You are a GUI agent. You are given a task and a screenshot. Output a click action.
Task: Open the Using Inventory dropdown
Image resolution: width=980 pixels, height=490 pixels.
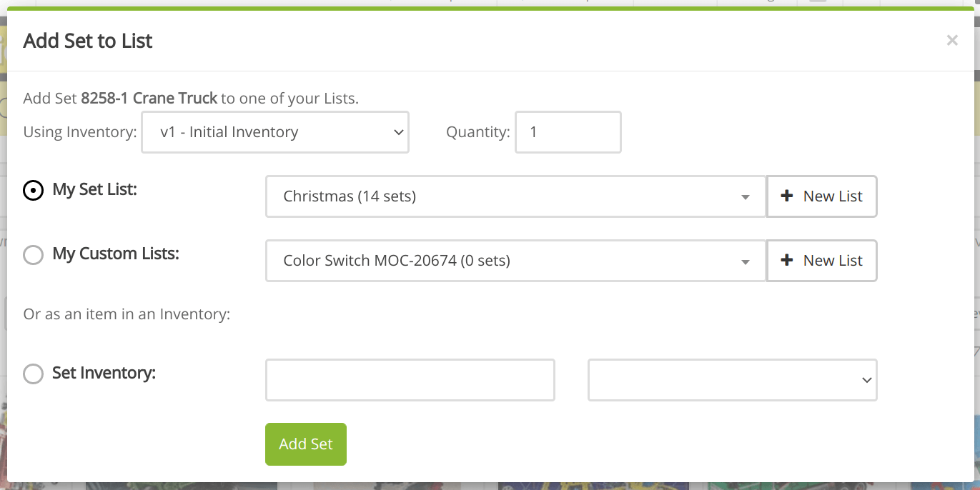click(x=274, y=132)
